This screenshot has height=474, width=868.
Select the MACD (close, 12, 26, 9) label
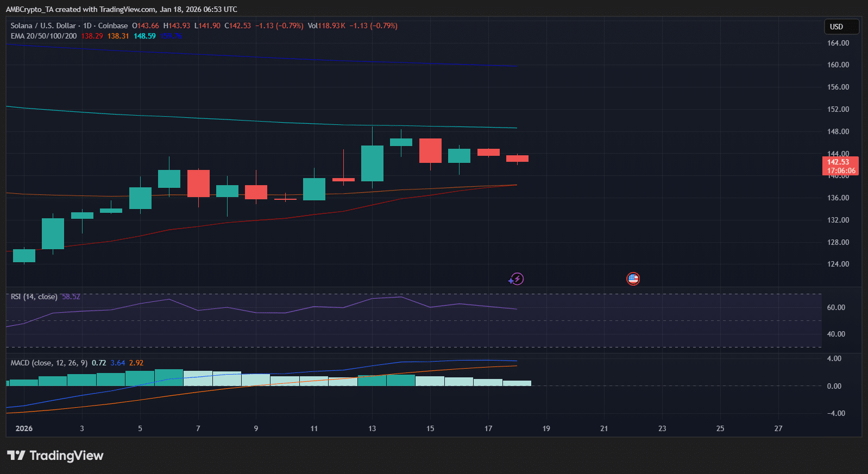point(49,363)
